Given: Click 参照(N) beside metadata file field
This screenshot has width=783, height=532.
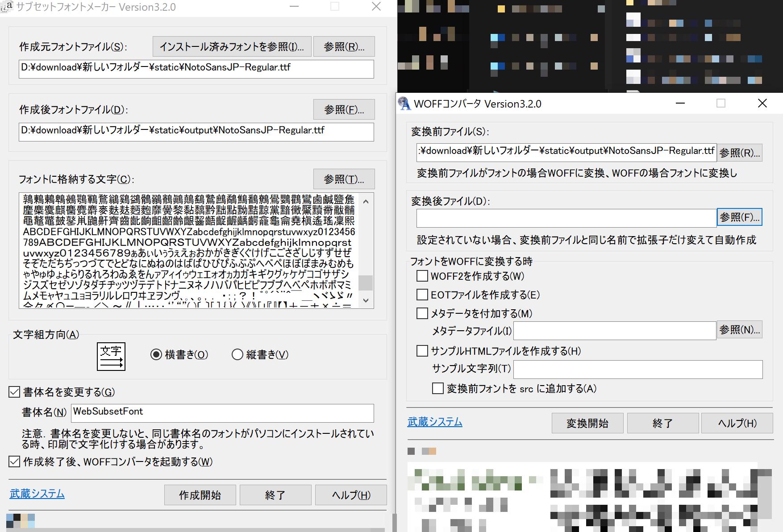Looking at the screenshot, I should tap(739, 330).
